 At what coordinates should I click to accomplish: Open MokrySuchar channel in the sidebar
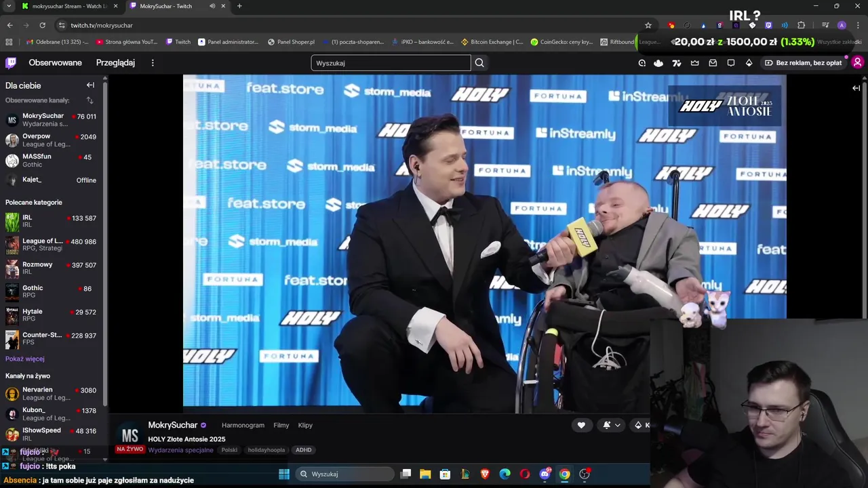(51, 120)
